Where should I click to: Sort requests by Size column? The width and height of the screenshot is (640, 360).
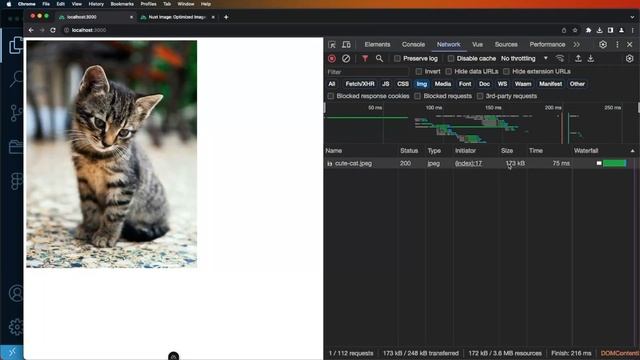(x=507, y=151)
